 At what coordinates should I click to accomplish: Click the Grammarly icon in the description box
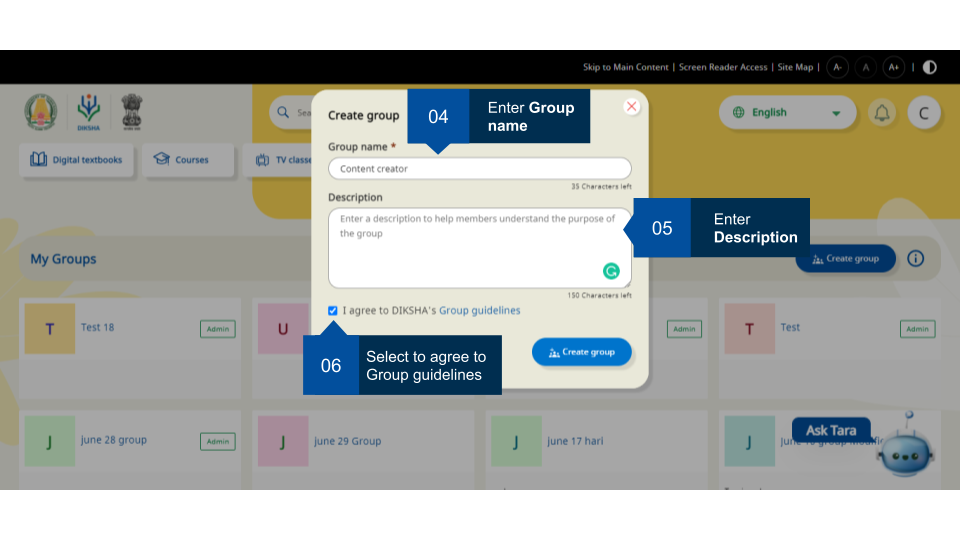pyautogui.click(x=611, y=271)
